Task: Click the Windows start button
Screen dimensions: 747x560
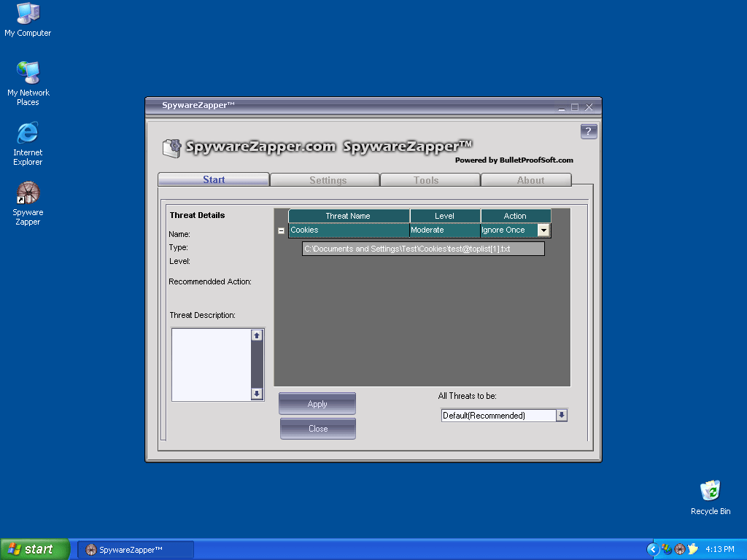Action: (x=34, y=549)
